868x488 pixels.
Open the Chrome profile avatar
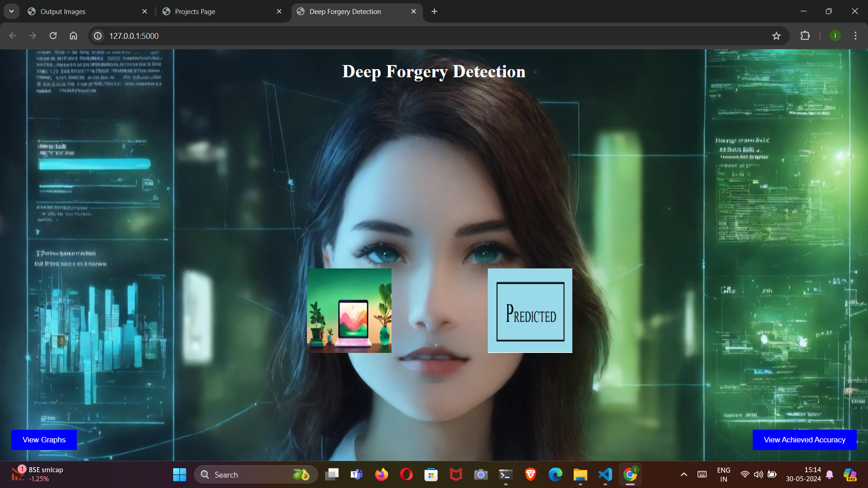[835, 36]
